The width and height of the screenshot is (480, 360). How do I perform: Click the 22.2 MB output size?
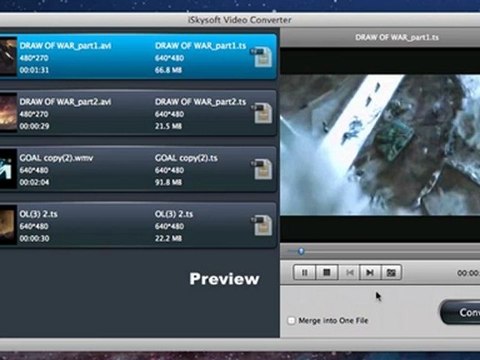168,238
